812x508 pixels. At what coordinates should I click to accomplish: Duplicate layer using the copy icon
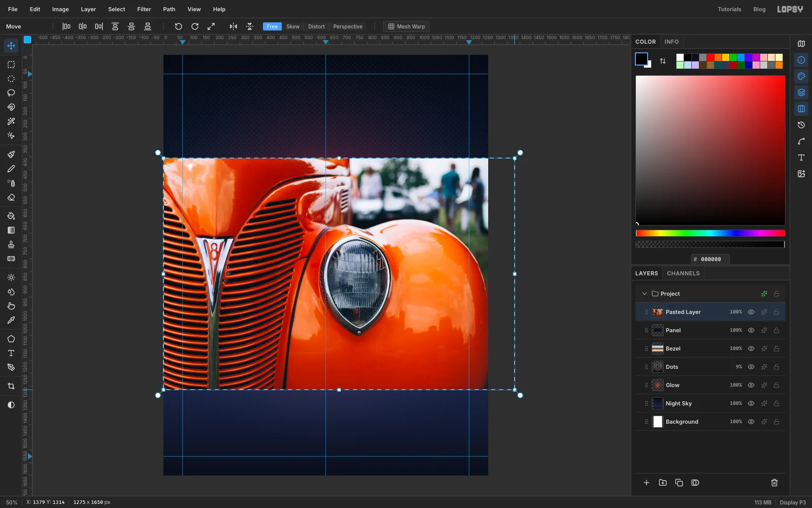(x=679, y=483)
